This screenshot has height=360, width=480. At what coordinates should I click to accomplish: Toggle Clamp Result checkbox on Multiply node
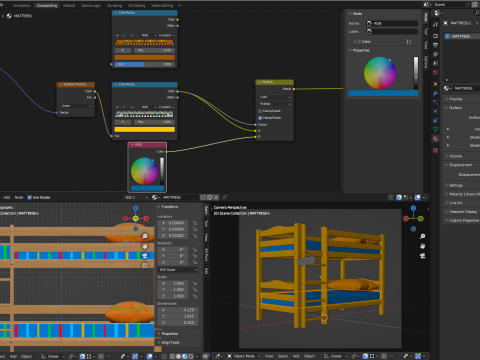[x=260, y=111]
